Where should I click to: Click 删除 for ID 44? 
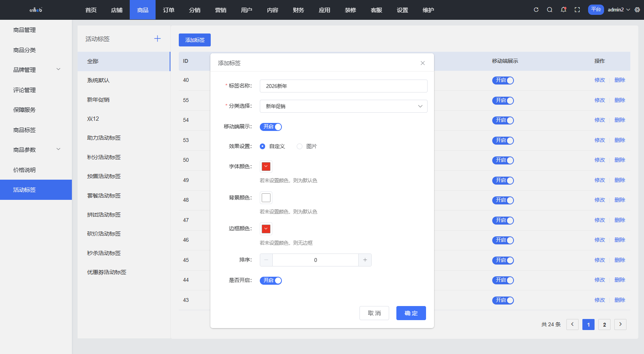coord(620,280)
